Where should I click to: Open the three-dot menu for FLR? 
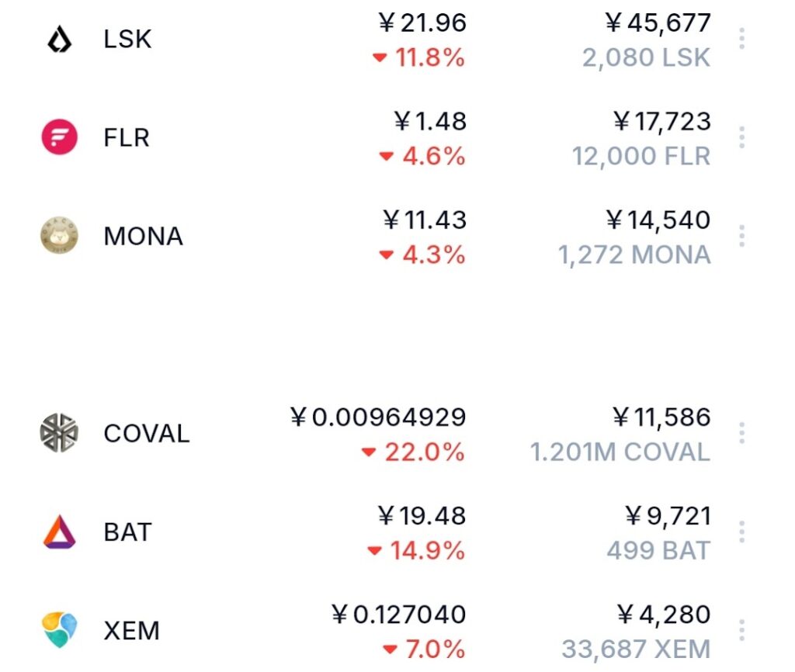[x=741, y=137]
